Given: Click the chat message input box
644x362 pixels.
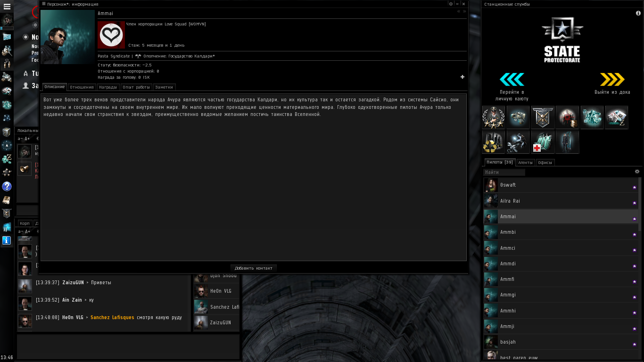Looking at the screenshot, I should tap(127, 346).
